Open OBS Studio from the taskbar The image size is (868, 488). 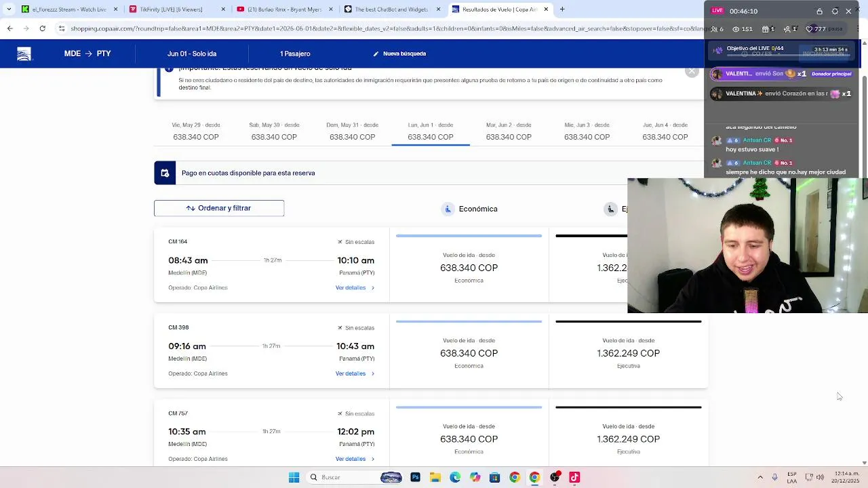point(555,477)
